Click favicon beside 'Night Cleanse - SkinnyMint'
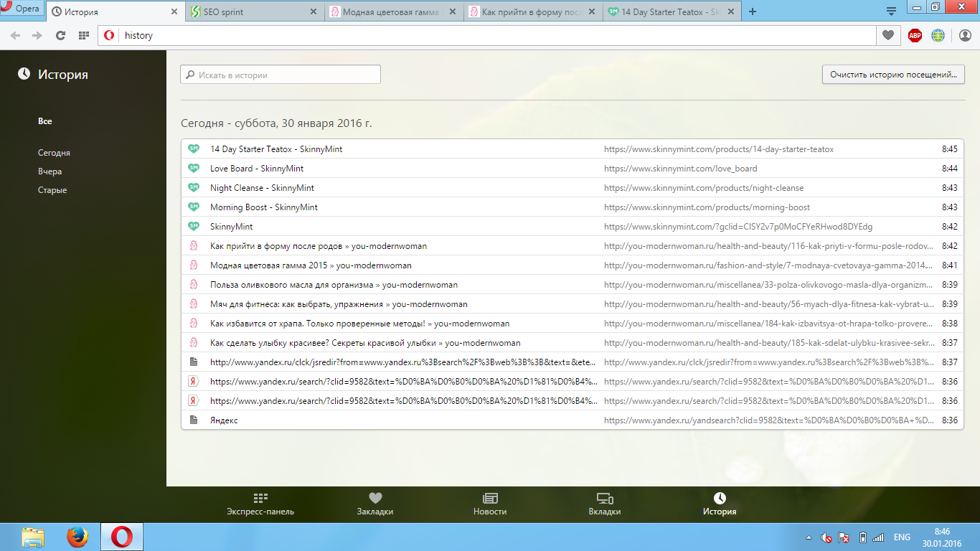 click(193, 187)
